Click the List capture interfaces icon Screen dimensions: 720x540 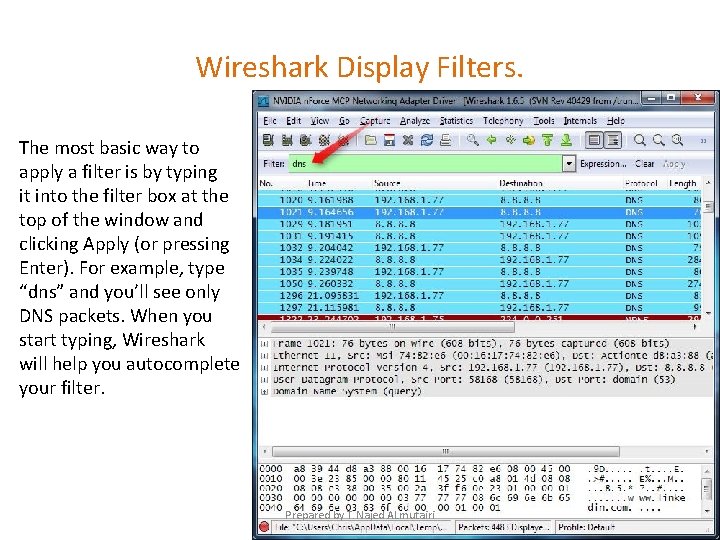coord(268,140)
